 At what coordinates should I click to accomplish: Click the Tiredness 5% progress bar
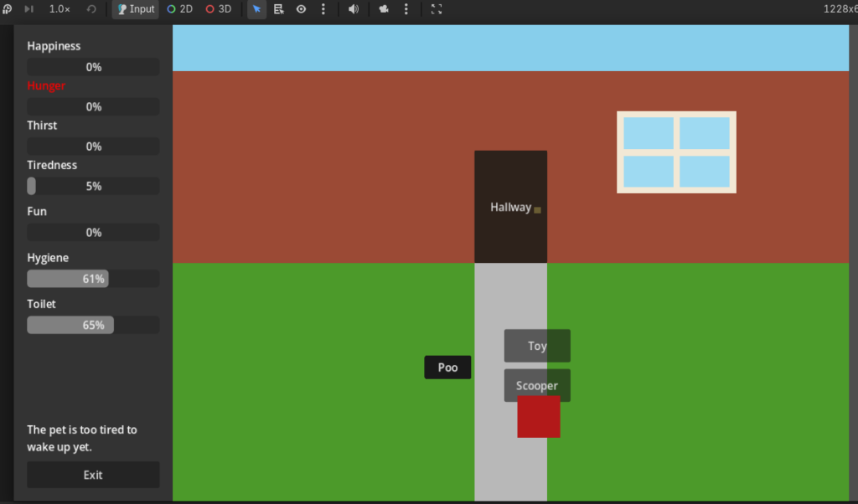93,187
